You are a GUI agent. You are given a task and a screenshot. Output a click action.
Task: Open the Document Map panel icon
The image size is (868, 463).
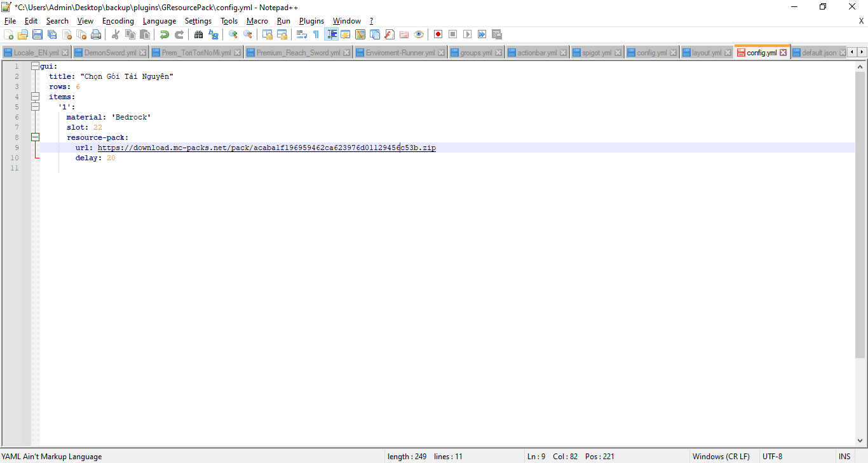pyautogui.click(x=360, y=34)
